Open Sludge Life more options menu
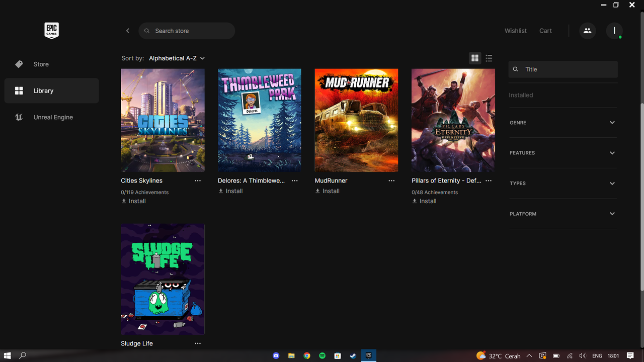The width and height of the screenshot is (644, 362). [198, 343]
